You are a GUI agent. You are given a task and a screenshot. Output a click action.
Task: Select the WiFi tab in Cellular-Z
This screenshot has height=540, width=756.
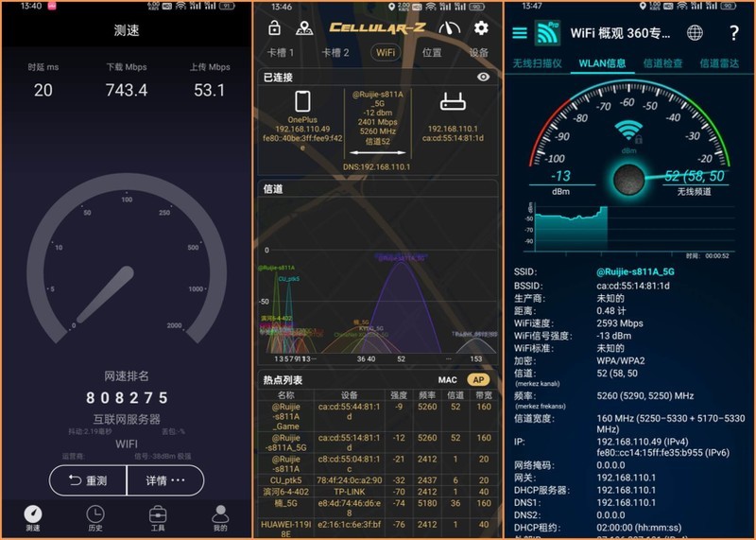(386, 53)
